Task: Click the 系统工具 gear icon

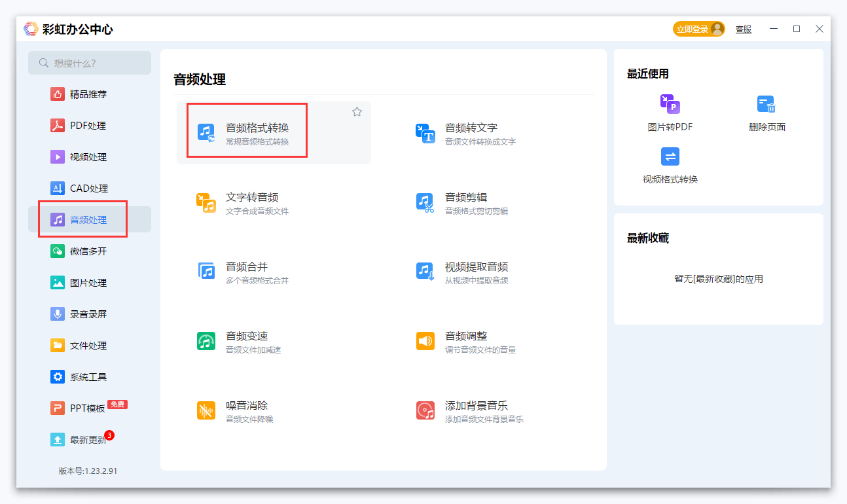Action: pyautogui.click(x=58, y=376)
